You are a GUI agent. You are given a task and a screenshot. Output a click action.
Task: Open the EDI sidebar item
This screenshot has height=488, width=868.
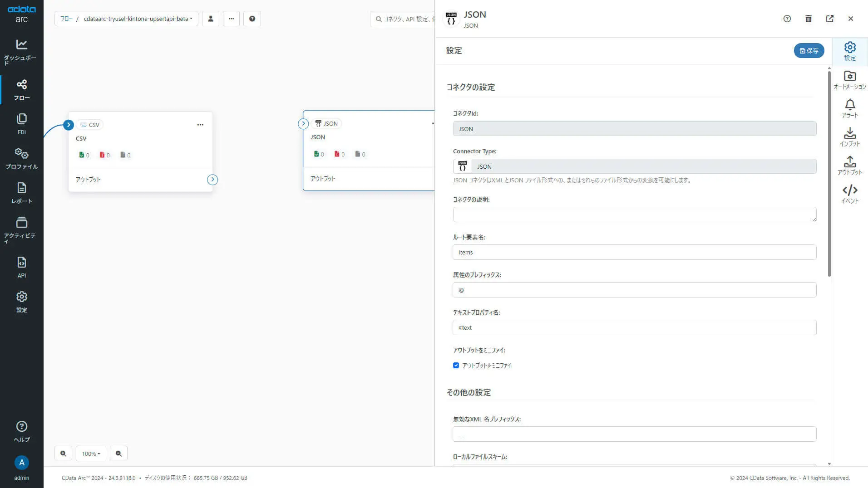click(21, 124)
